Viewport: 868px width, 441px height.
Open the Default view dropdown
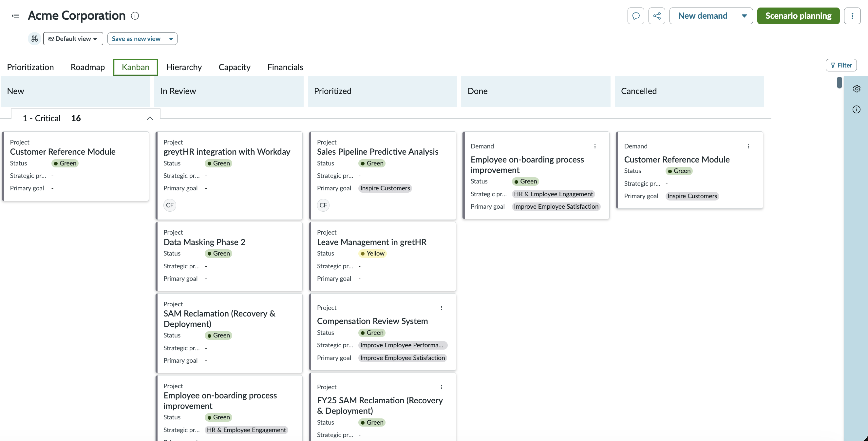[x=73, y=39]
